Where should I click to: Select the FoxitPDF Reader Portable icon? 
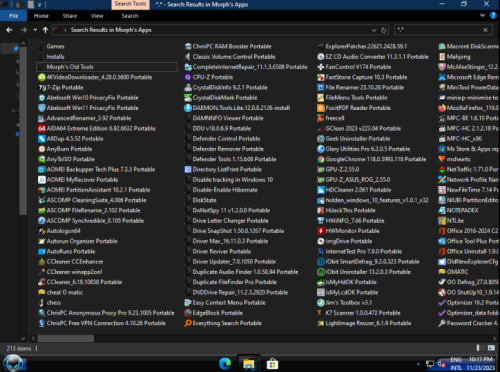pos(321,108)
